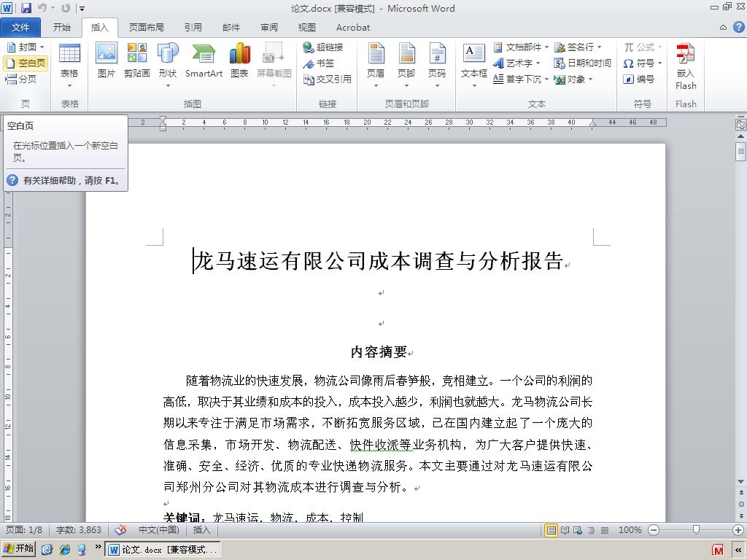
Task: Click the select browse object button
Action: [x=741, y=504]
